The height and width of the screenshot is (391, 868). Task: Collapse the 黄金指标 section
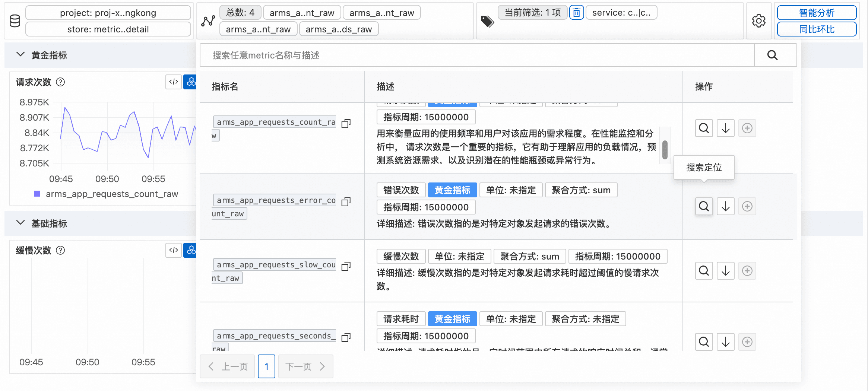click(x=20, y=55)
